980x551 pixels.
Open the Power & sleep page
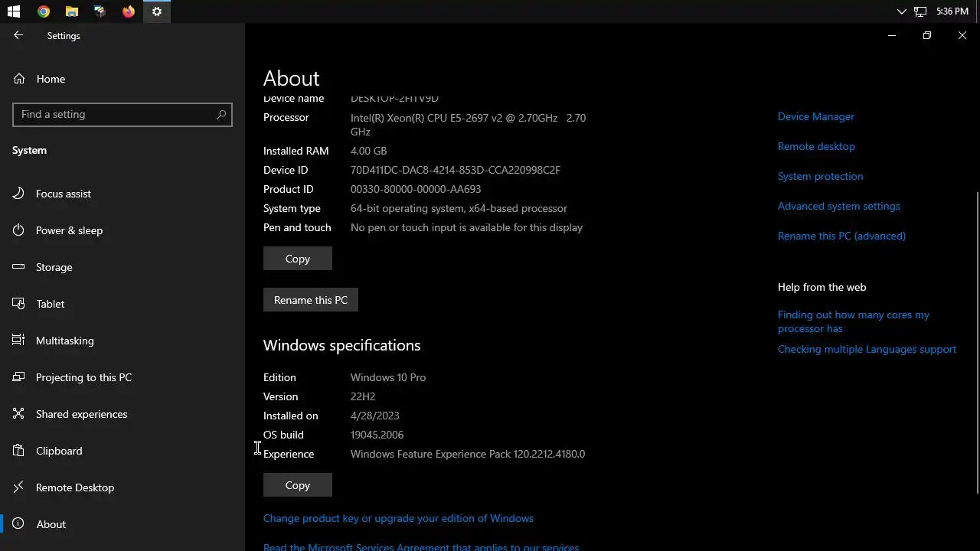coord(122,230)
